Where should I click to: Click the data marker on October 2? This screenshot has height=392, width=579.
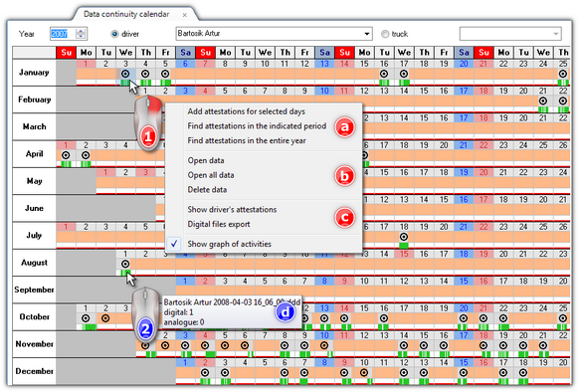click(105, 318)
